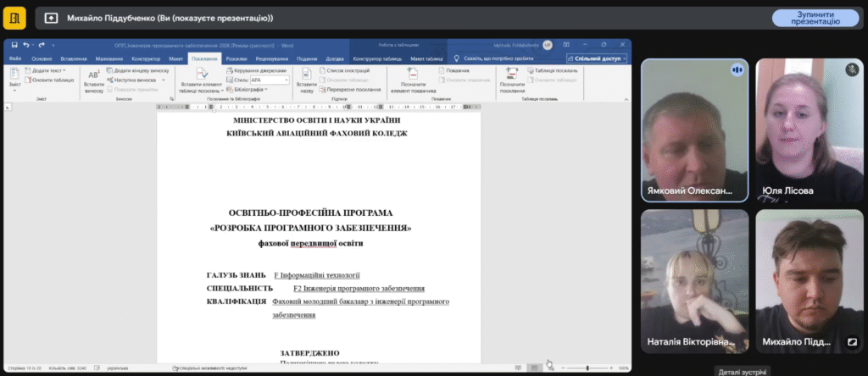
Task: Click the Наталія Вікторівна video tile
Action: click(x=695, y=281)
